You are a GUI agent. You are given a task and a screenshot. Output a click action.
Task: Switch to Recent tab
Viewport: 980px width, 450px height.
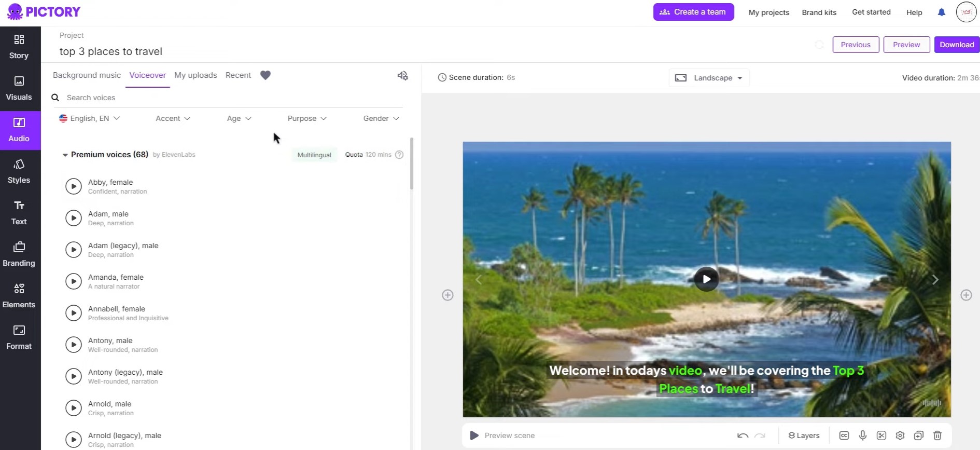click(x=238, y=75)
